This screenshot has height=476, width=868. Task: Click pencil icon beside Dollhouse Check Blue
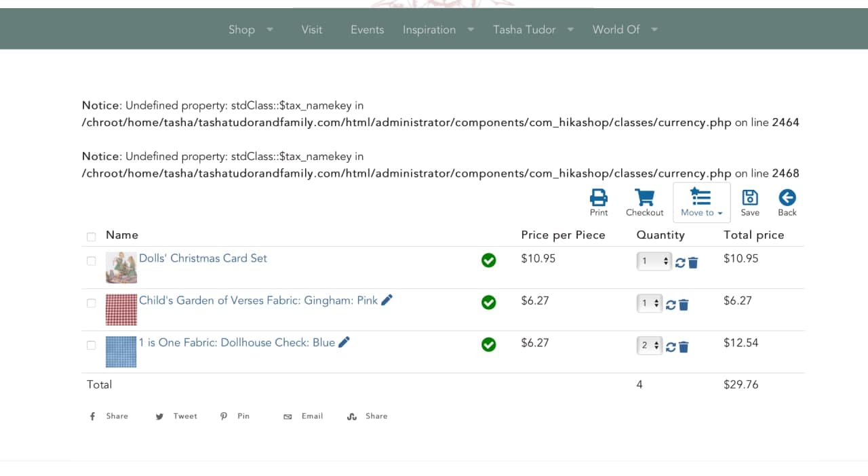344,342
